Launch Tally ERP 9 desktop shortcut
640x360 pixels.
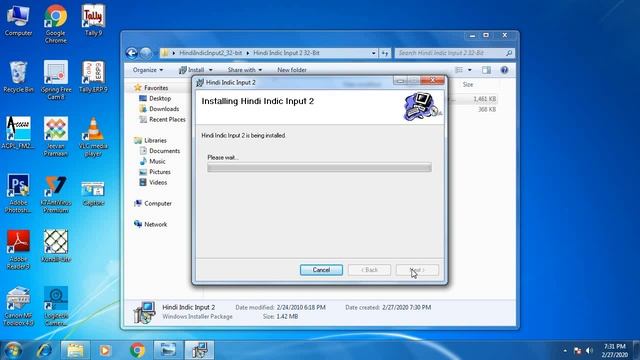tap(93, 78)
